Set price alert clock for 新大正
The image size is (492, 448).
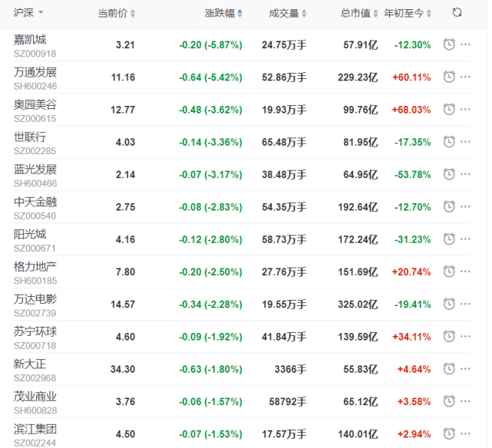pos(449,369)
